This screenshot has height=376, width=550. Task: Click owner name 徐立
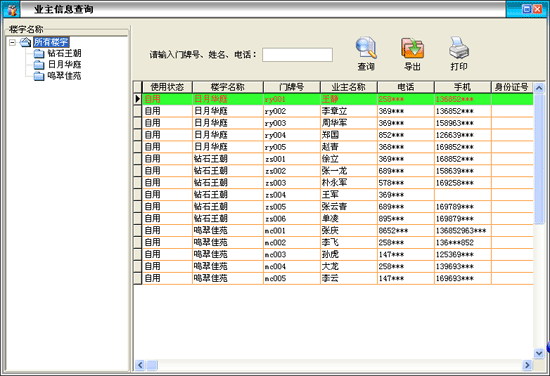tap(330, 159)
